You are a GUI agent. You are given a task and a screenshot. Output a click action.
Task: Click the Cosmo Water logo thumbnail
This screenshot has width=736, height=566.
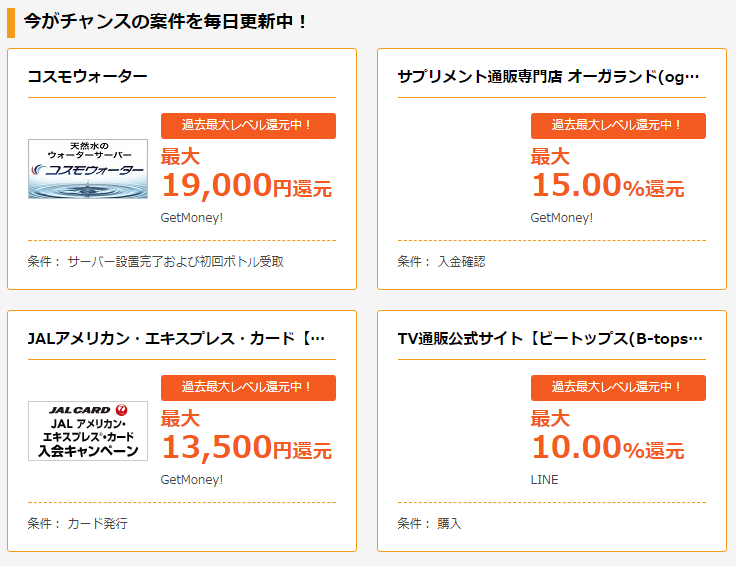pyautogui.click(x=88, y=169)
